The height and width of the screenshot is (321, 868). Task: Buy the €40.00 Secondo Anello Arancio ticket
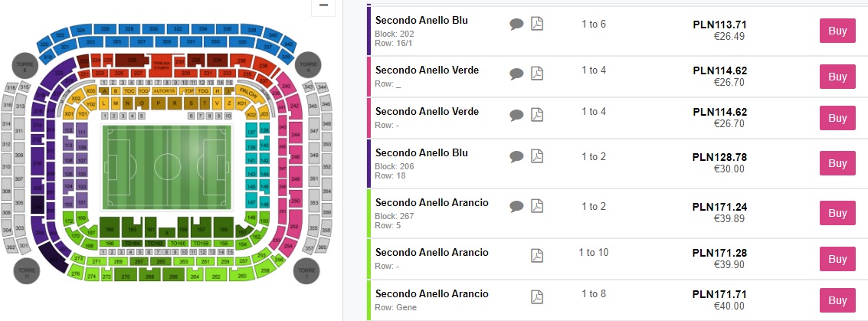click(x=837, y=300)
